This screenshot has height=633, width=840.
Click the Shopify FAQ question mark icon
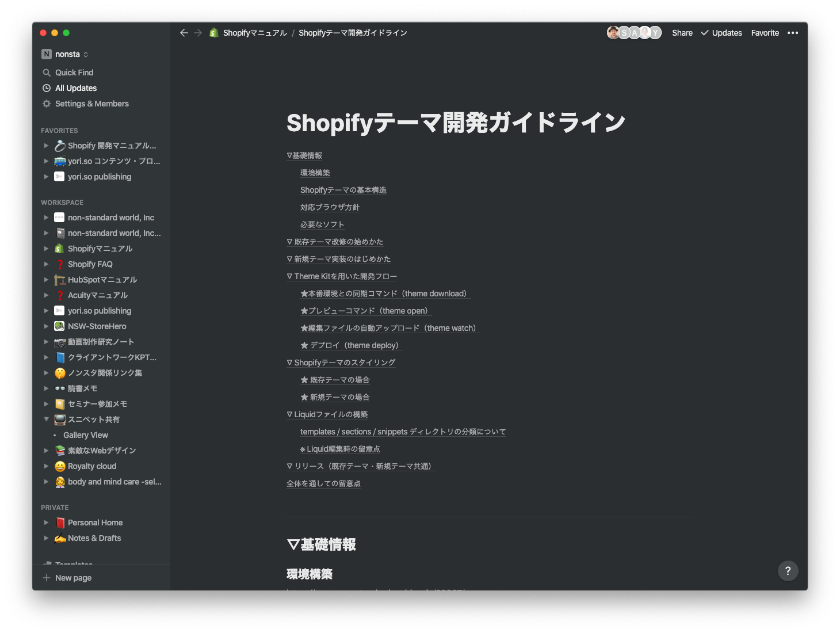[x=60, y=264]
